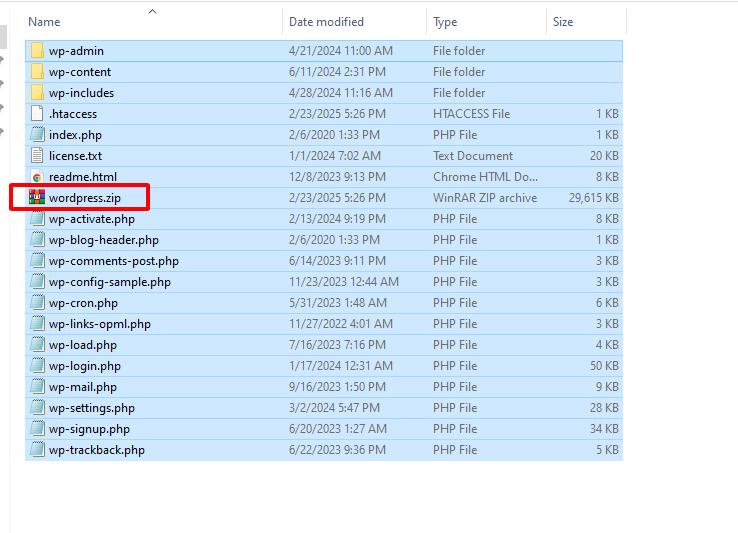Image resolution: width=738 pixels, height=533 pixels.
Task: Select the wp-admin folder icon
Action: point(37,51)
